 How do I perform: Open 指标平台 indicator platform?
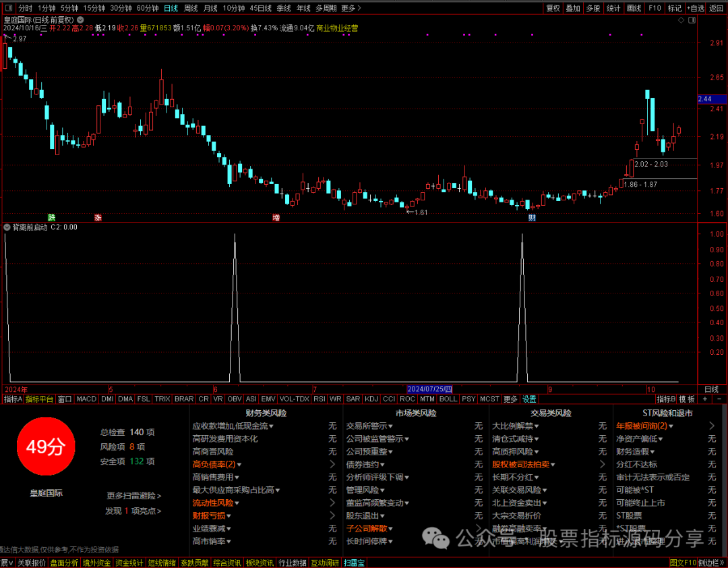coord(40,399)
